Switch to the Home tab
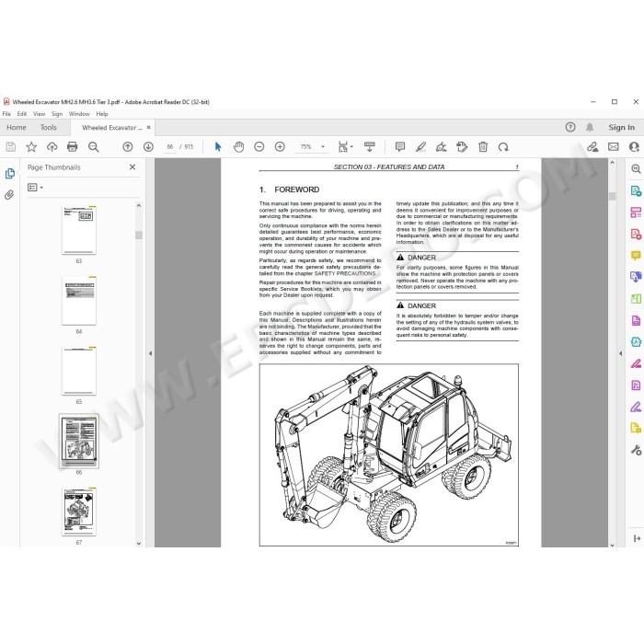 pyautogui.click(x=17, y=127)
